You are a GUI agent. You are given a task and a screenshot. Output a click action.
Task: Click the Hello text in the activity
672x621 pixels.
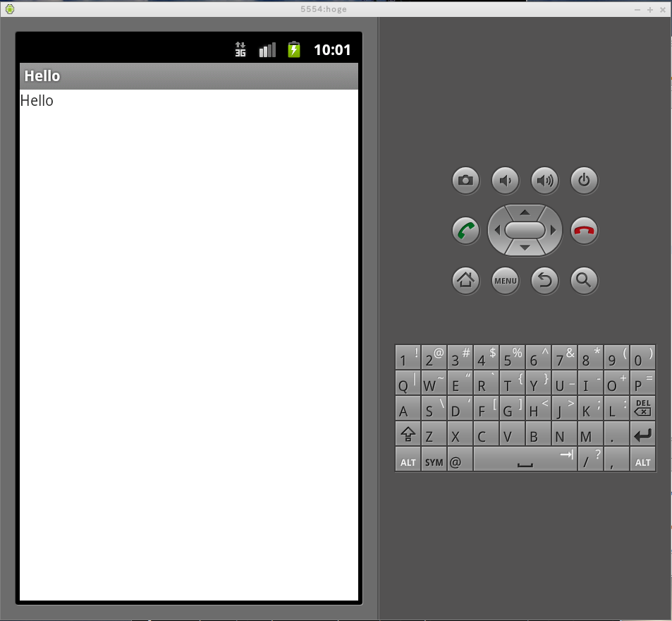point(37,101)
